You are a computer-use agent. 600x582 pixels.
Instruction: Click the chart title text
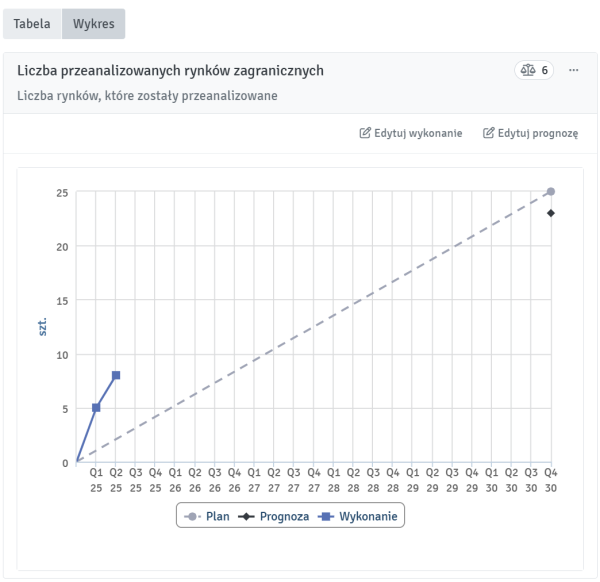[170, 71]
